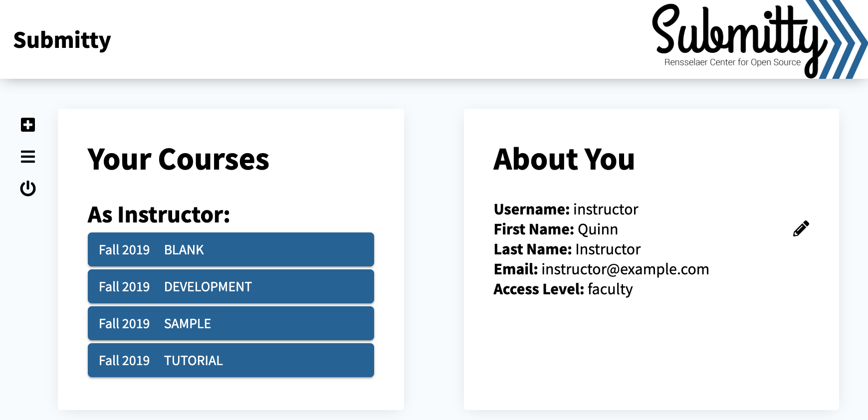This screenshot has width=868, height=420.
Task: Open the Fall 2019 DEVELOPMENT course
Action: pos(231,286)
